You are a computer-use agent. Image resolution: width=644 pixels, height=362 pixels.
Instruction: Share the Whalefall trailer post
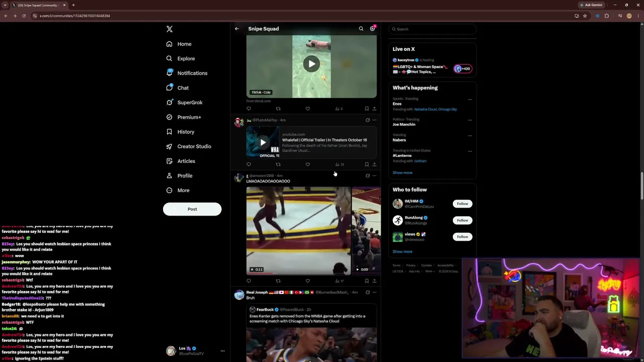(x=374, y=164)
